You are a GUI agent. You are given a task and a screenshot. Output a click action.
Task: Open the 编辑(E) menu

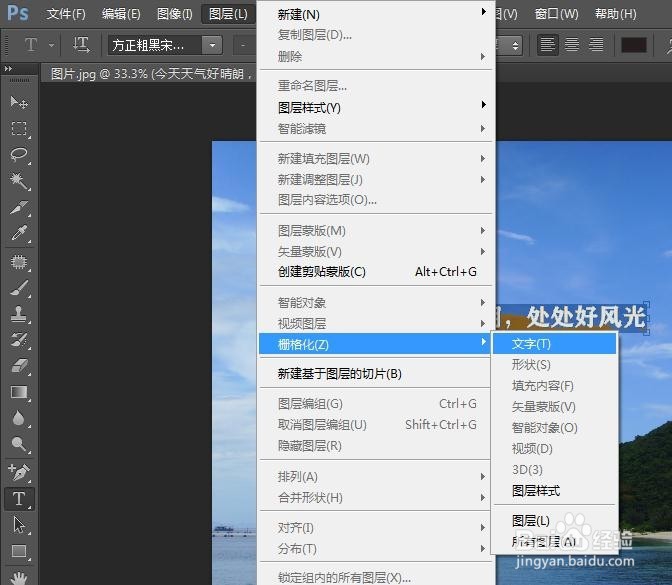(x=121, y=14)
